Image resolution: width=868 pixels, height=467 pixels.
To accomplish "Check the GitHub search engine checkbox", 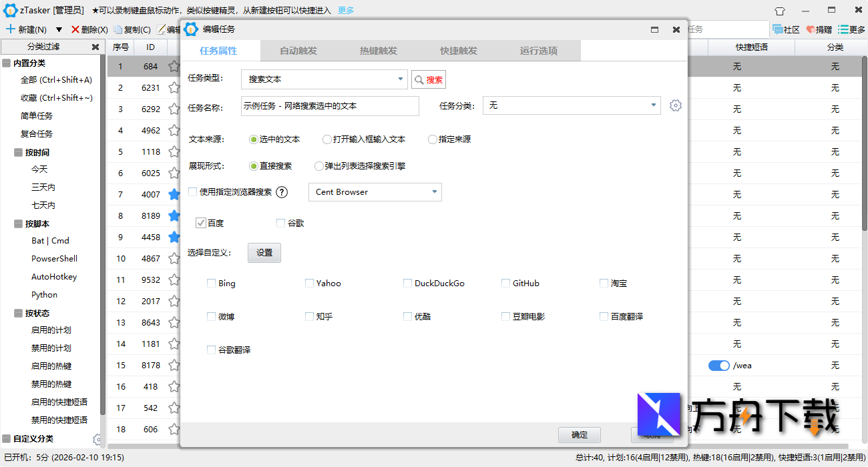I will (x=506, y=283).
